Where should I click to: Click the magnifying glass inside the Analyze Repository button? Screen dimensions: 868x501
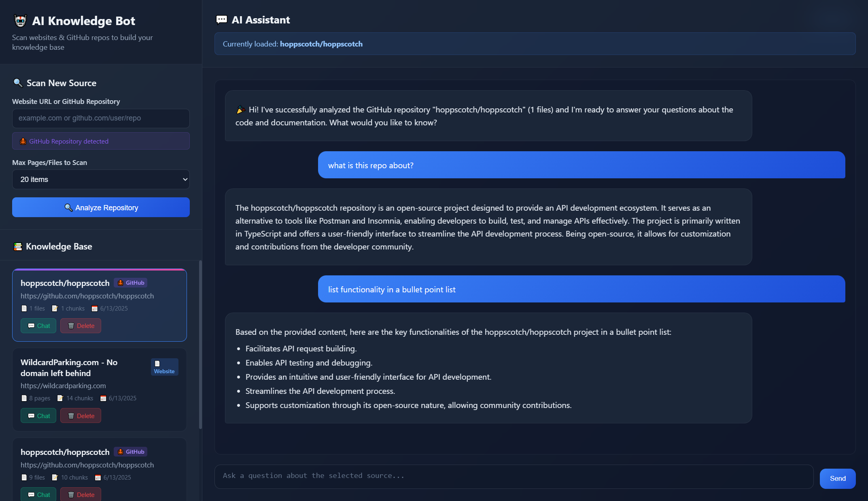(68, 207)
